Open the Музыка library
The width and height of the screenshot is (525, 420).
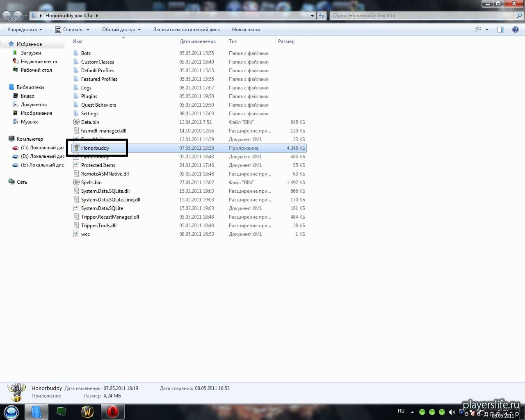pos(30,122)
